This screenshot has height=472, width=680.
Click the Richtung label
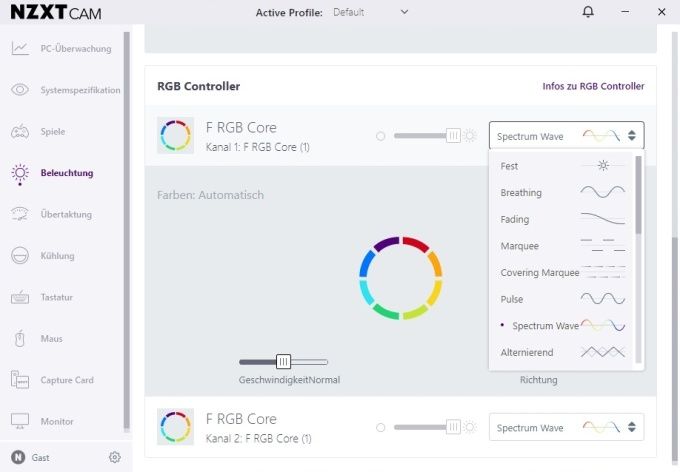coord(539,380)
